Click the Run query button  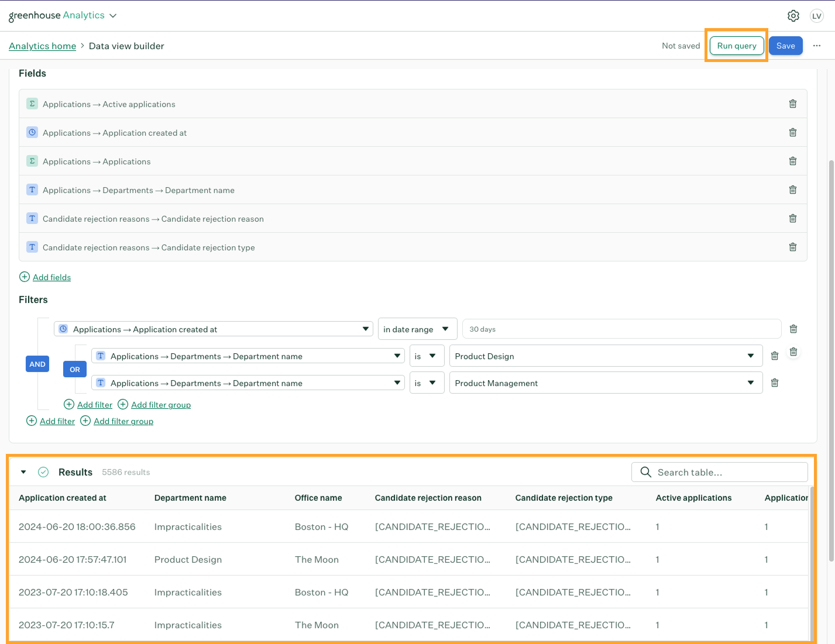click(737, 46)
